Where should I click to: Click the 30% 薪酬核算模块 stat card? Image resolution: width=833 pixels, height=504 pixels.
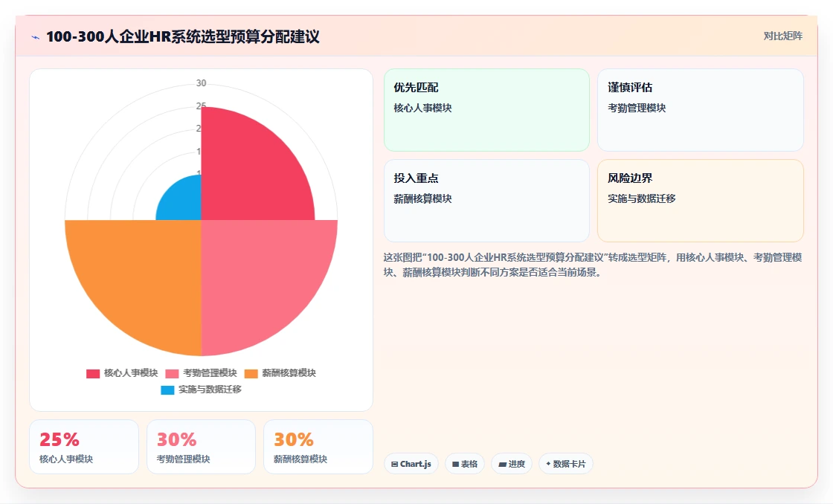pyautogui.click(x=318, y=447)
